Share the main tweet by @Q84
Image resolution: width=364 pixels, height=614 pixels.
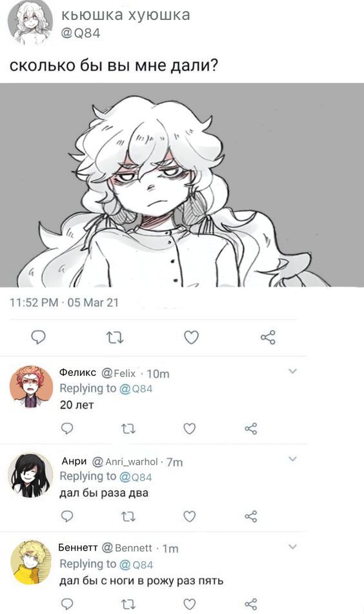(268, 337)
